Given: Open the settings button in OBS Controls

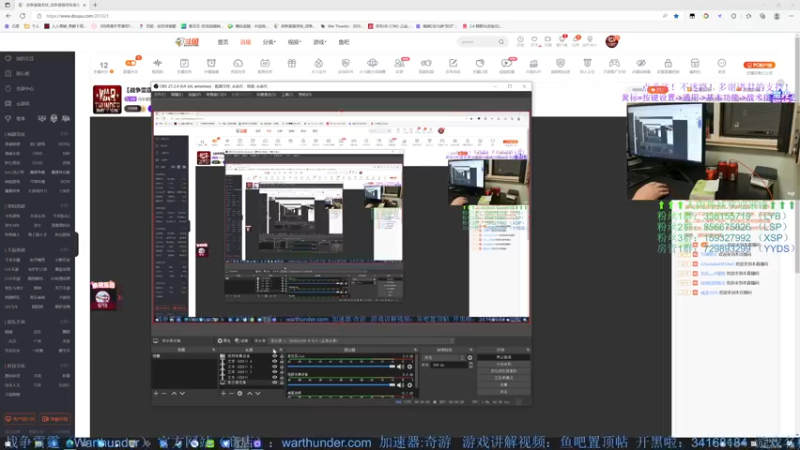Looking at the screenshot, I should [503, 385].
